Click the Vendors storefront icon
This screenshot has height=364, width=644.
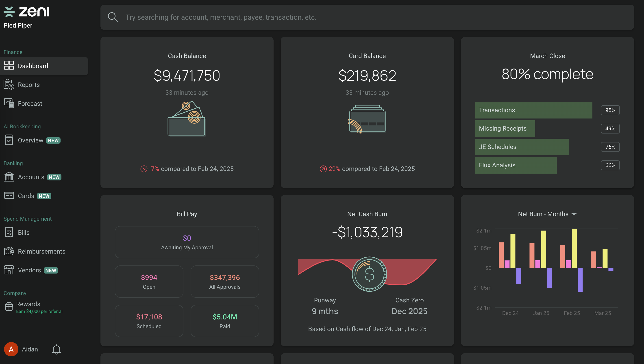point(9,270)
